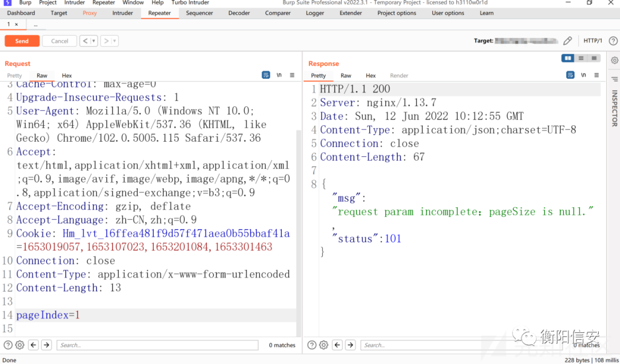Go to previous match in Request search
The width and height of the screenshot is (620, 364).
click(34, 345)
